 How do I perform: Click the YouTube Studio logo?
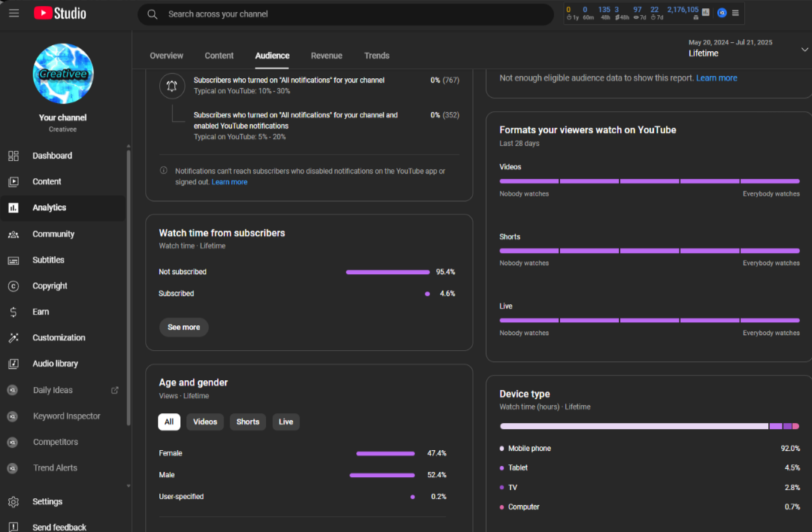(60, 14)
